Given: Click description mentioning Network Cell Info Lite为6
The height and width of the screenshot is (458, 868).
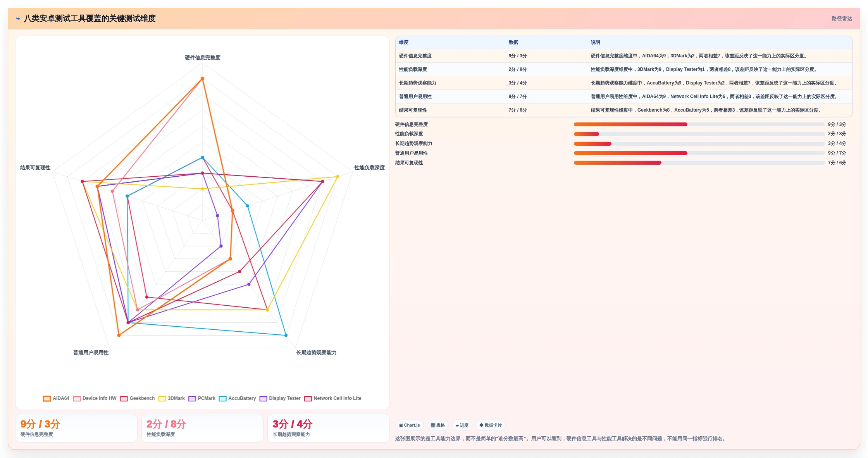Looking at the screenshot, I should pyautogui.click(x=715, y=96).
